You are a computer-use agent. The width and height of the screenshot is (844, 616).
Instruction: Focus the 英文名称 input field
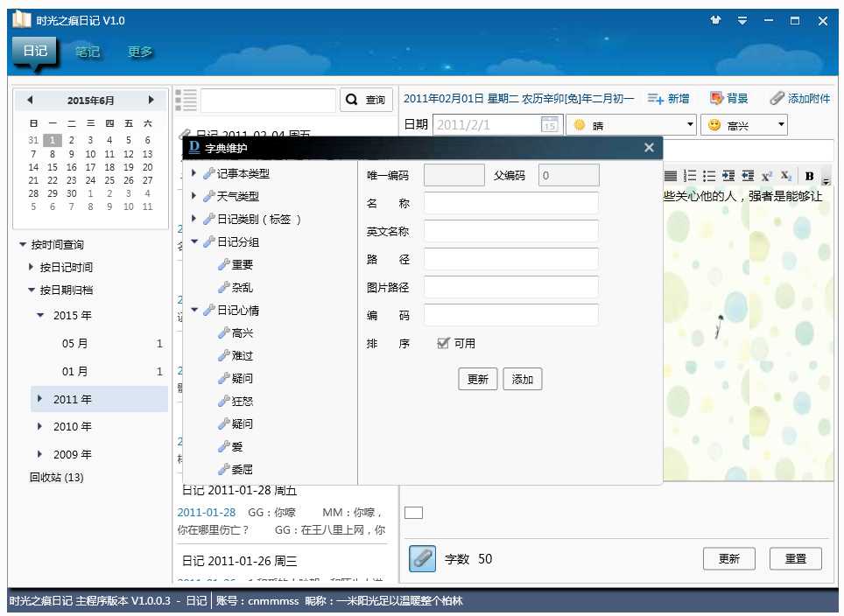[510, 231]
